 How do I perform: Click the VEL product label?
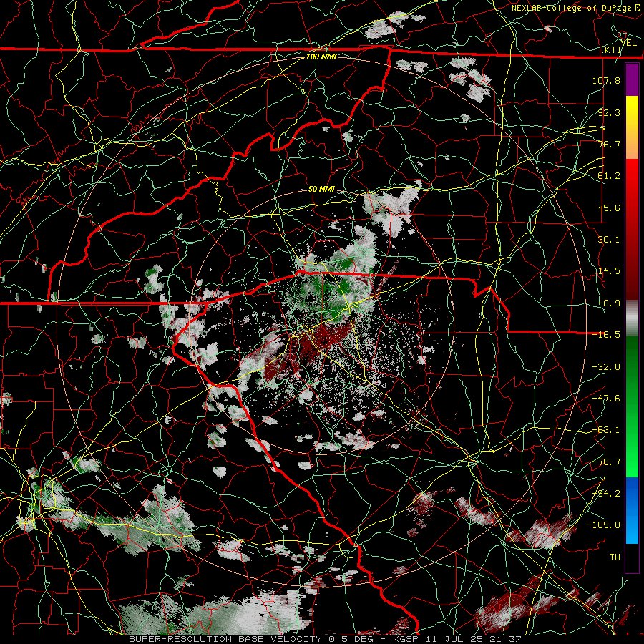pos(629,42)
